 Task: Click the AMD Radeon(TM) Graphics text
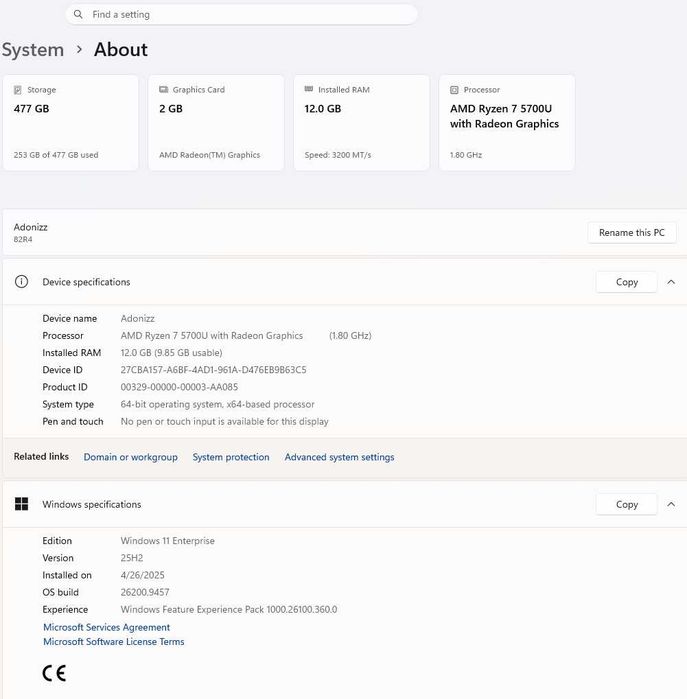click(210, 155)
